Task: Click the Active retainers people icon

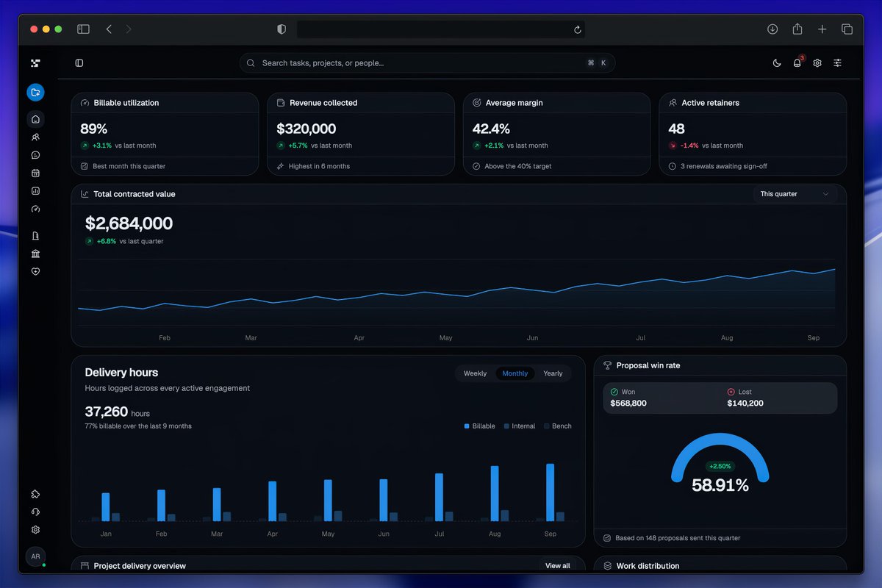Action: pos(673,103)
